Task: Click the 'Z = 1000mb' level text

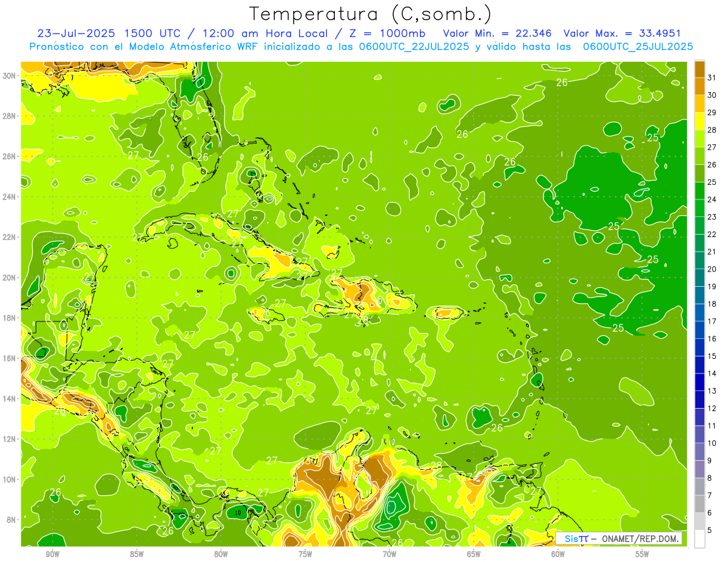Action: click(386, 33)
